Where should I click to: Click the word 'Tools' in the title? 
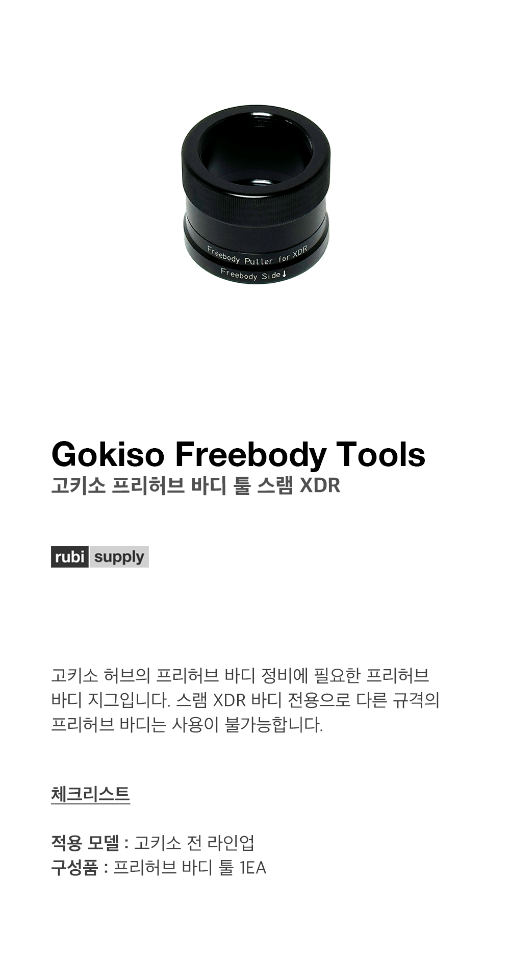[380, 454]
